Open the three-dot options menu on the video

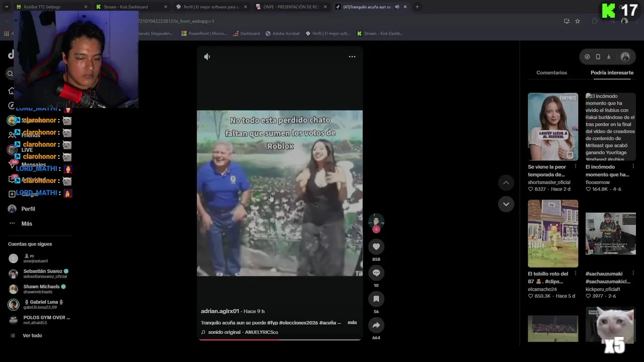[x=352, y=57]
